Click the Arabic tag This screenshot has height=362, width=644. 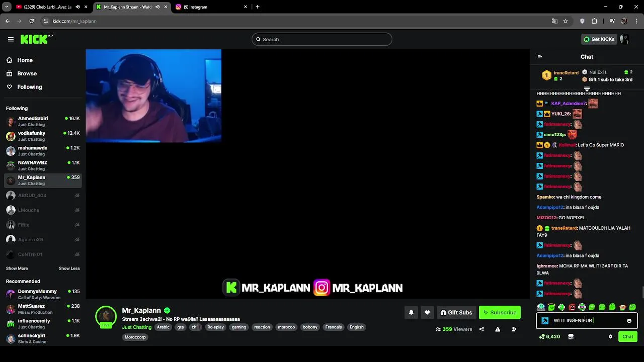pyautogui.click(x=163, y=327)
